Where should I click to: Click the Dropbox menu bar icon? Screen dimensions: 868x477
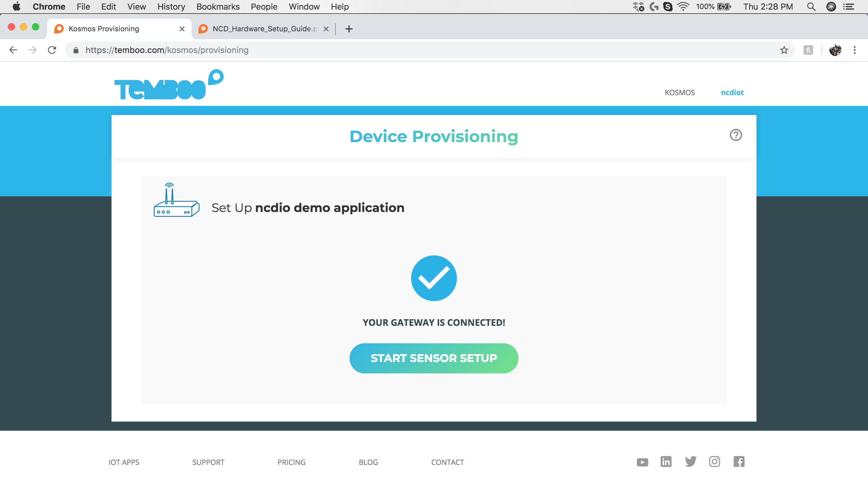pyautogui.click(x=638, y=6)
